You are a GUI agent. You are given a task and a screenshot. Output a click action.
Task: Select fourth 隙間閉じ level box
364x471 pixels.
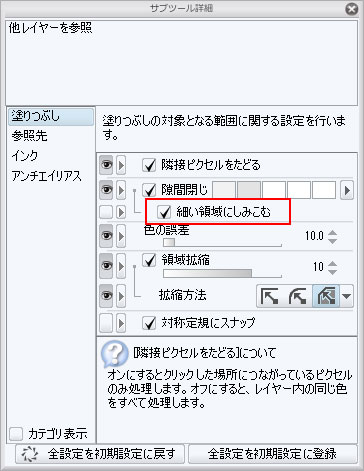tap(299, 190)
